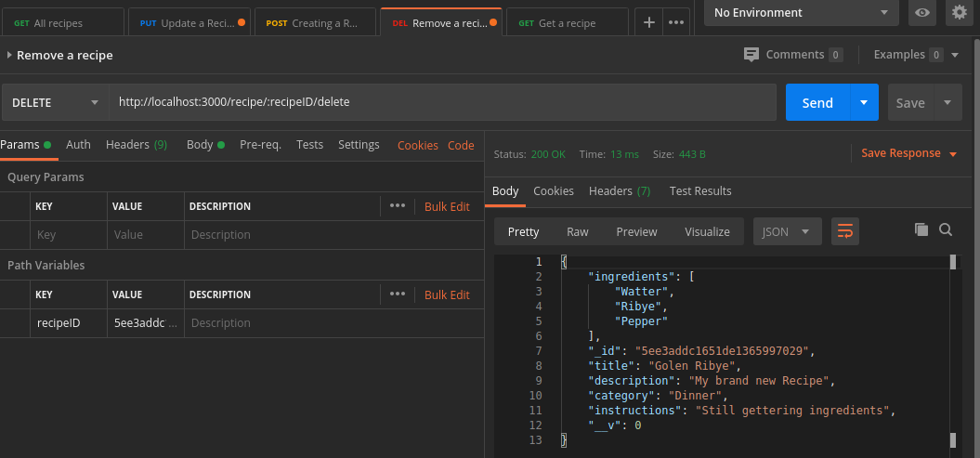Click the 443 B response size
Screen dimensions: 980x458
pyautogui.click(x=692, y=154)
